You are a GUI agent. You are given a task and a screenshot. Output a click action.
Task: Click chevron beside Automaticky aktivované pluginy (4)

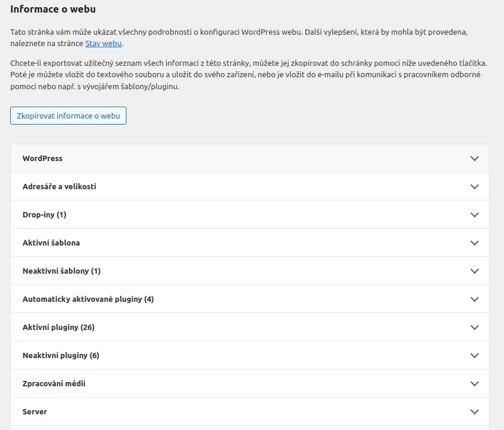[x=475, y=299]
